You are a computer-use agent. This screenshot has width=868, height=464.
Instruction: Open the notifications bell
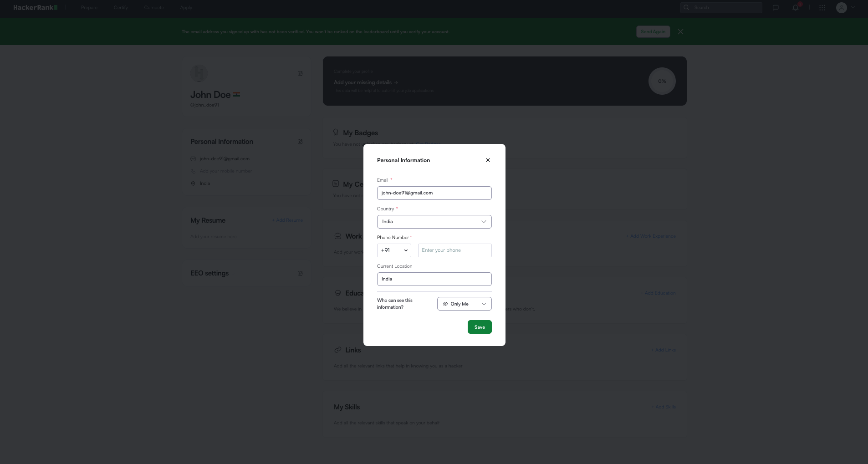click(796, 8)
